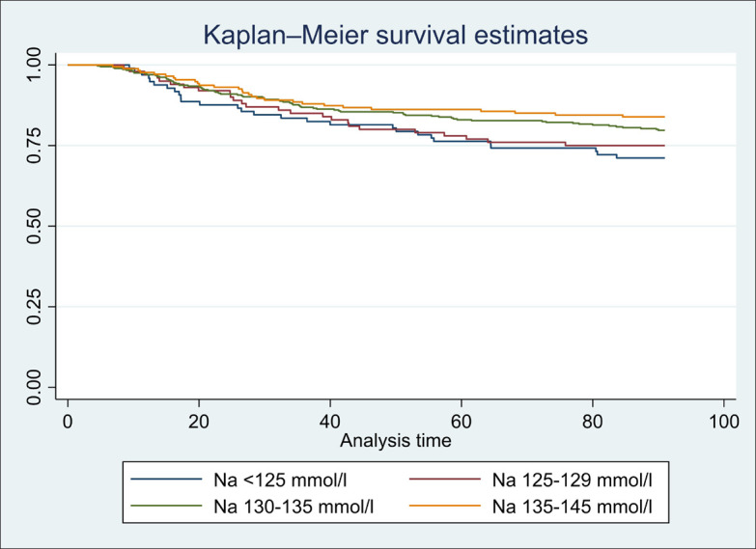Click the blue legend line for Na <125
756x549 pixels.
tap(168, 479)
